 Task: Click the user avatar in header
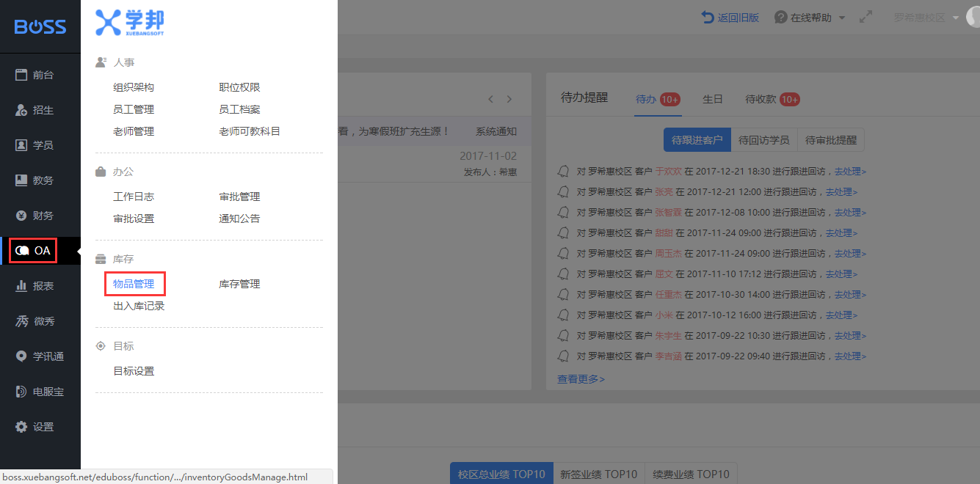(973, 17)
